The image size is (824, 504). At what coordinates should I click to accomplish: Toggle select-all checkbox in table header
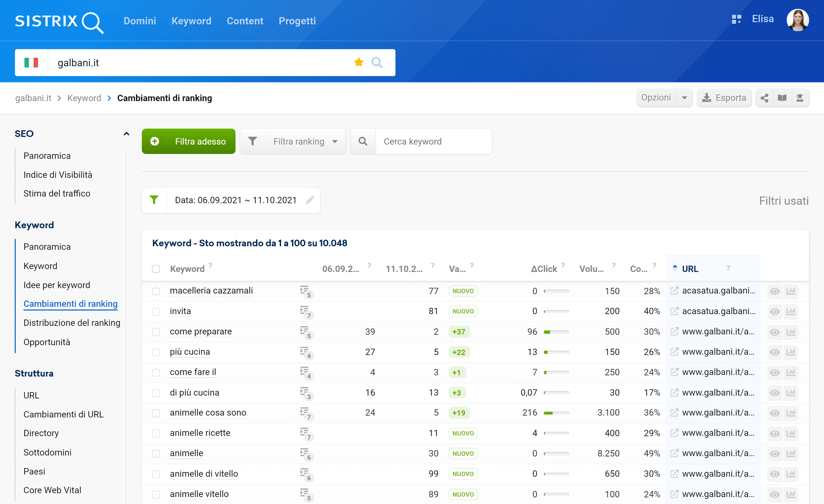coord(156,268)
